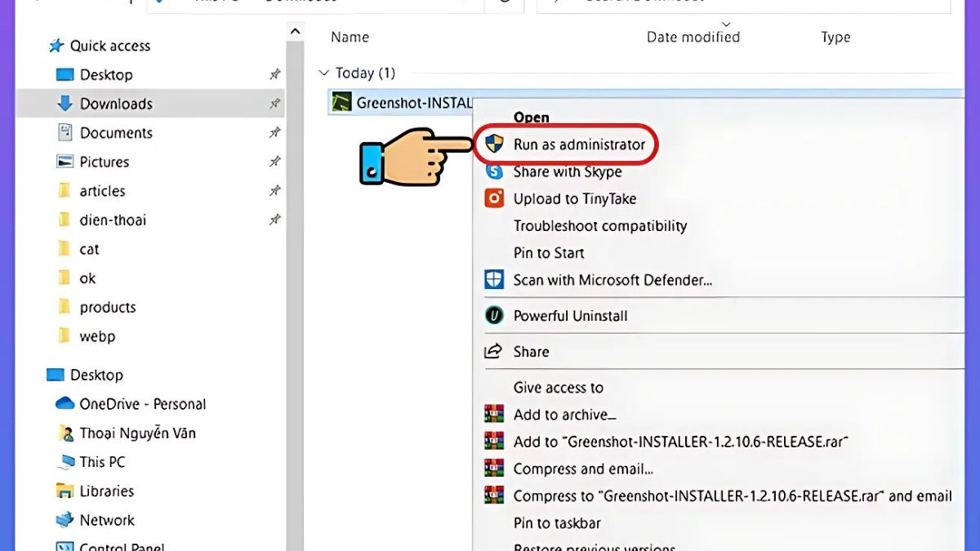Click WinRAR icon beside Add to archive
Image resolution: width=980 pixels, height=551 pixels.
(493, 415)
